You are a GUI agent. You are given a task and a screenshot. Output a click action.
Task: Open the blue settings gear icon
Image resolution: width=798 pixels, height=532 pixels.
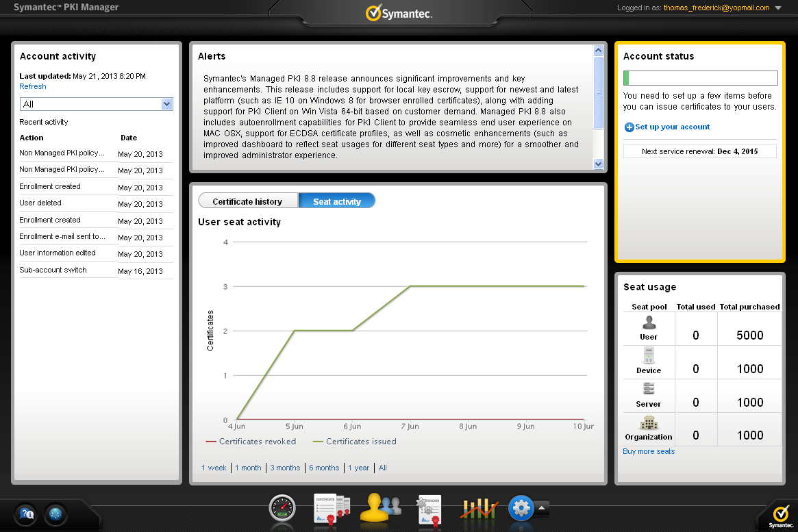521,507
